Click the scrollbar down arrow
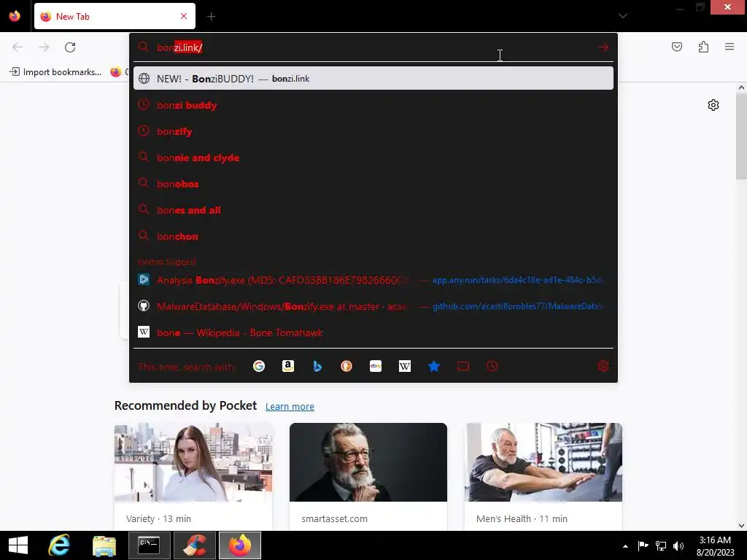747x560 pixels. point(741,526)
